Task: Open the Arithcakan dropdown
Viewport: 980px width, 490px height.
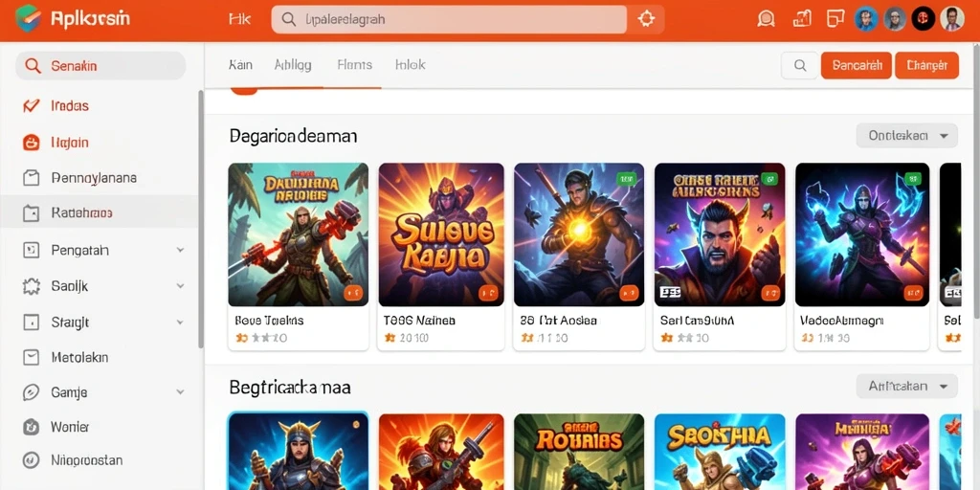Action: tap(906, 387)
